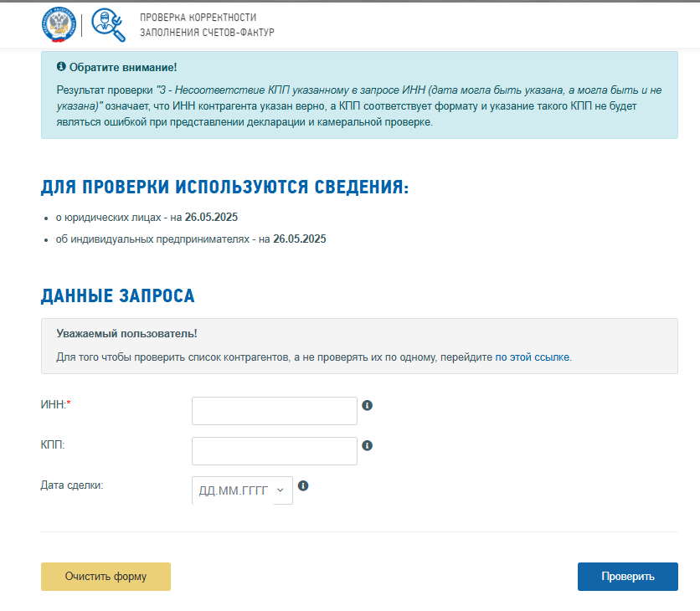Click the 'Уважаемый пользователь!' notice title
The height and width of the screenshot is (611, 700).
point(126,333)
